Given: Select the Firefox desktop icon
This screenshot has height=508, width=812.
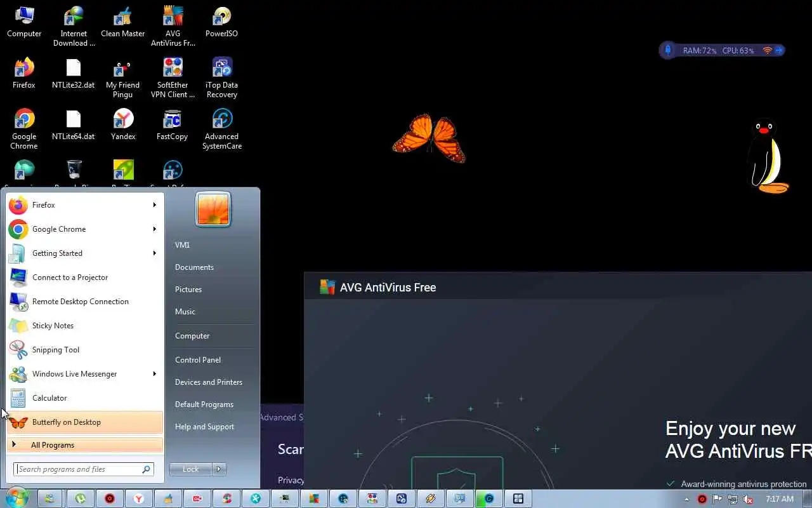Looking at the screenshot, I should pyautogui.click(x=24, y=74).
